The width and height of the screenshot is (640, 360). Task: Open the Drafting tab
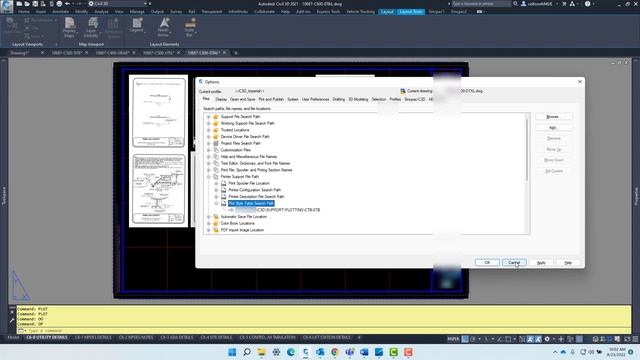tap(338, 99)
